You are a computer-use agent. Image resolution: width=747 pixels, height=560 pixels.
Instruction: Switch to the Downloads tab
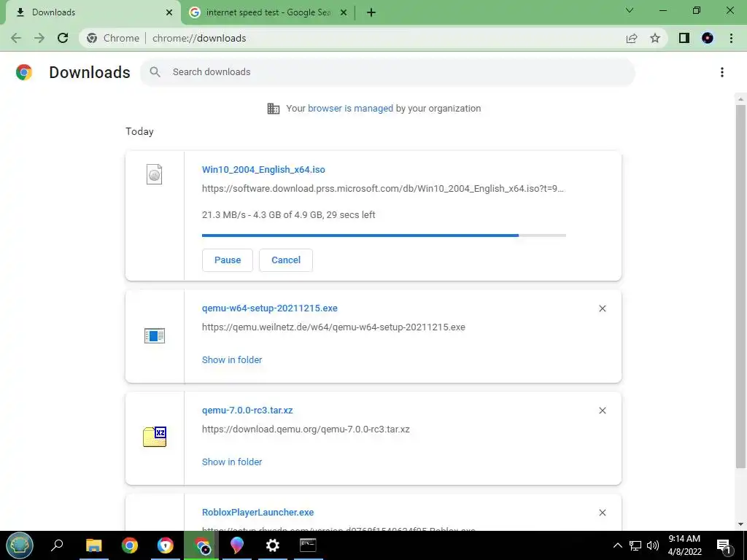93,12
